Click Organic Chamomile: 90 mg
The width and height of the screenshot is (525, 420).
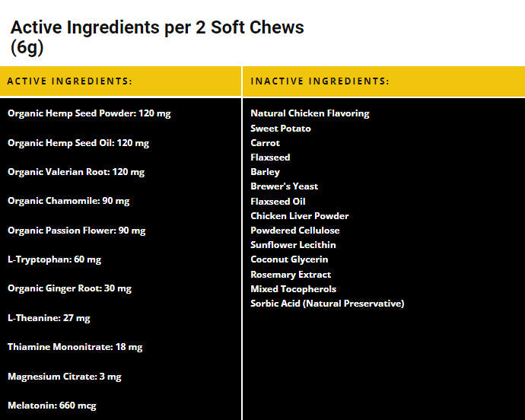(68, 201)
